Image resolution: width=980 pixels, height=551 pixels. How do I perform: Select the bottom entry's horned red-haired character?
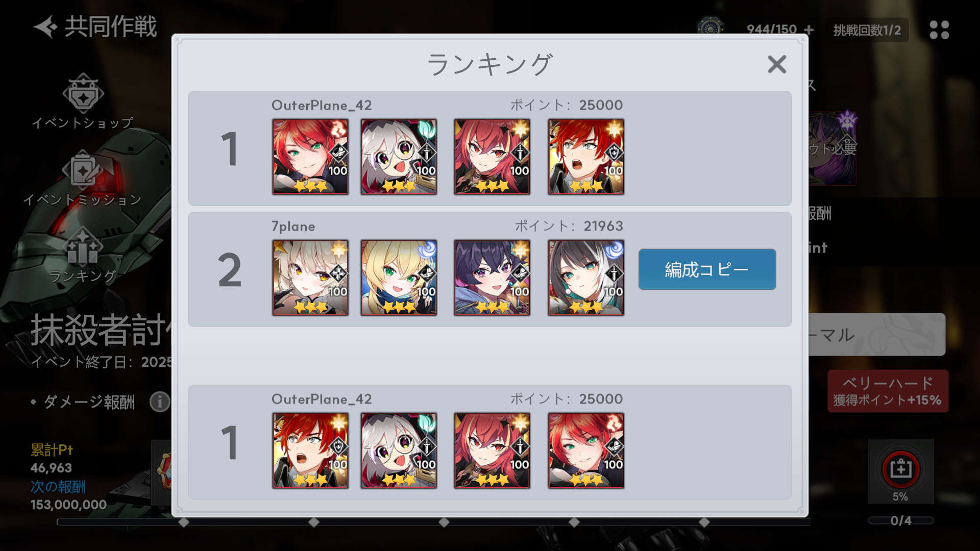click(x=492, y=450)
